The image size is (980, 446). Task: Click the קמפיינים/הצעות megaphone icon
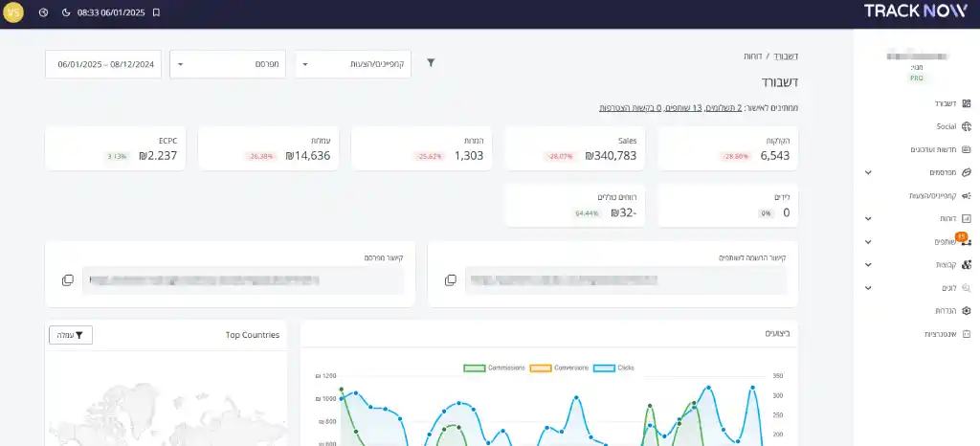[x=967, y=195]
